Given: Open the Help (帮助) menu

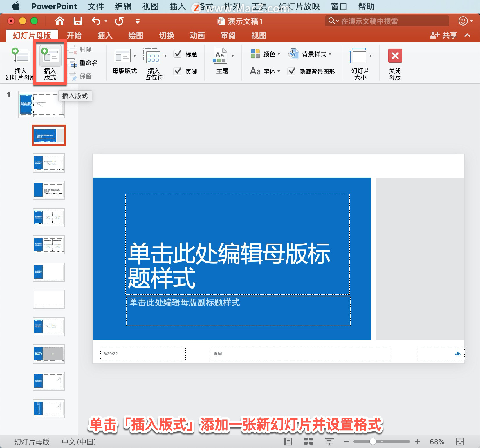Looking at the screenshot, I should (x=366, y=6).
